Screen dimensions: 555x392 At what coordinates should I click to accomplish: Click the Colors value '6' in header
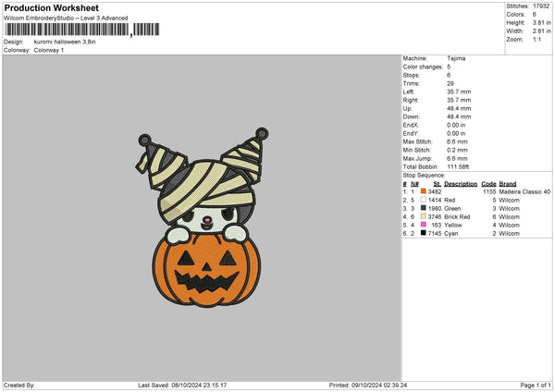(x=535, y=15)
